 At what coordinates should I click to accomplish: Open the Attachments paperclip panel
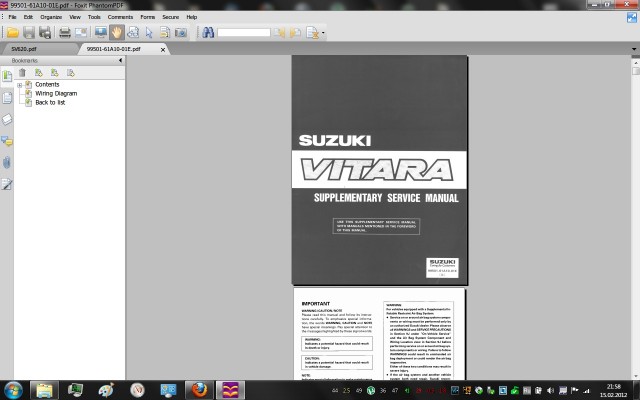coord(7,162)
